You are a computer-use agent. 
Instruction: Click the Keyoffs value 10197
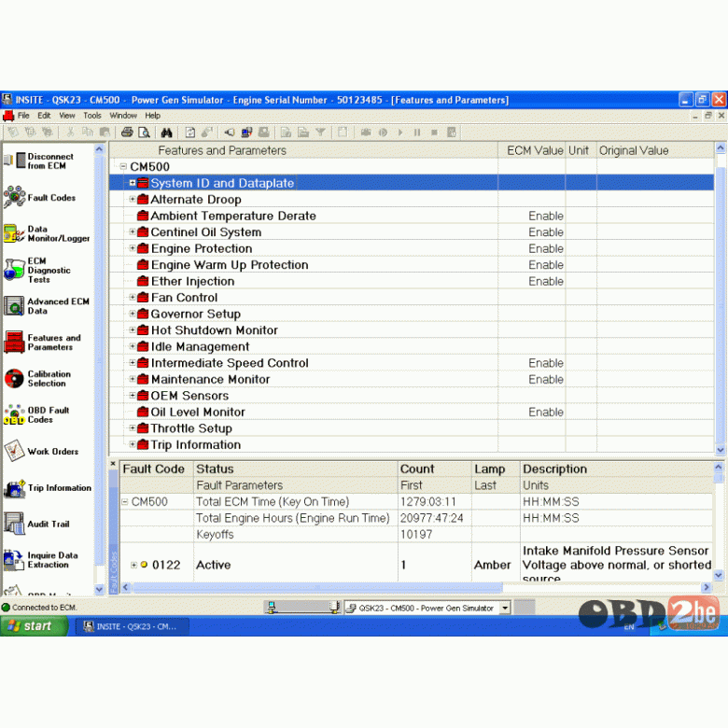[416, 535]
